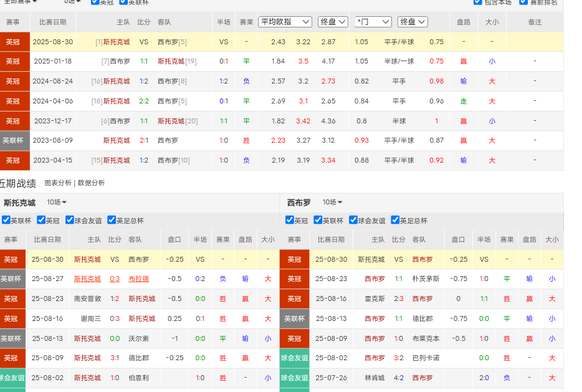Click 2.43 home odds in 2025-08-30 row
Image resolution: width=582 pixels, height=392 pixels.
(279, 42)
